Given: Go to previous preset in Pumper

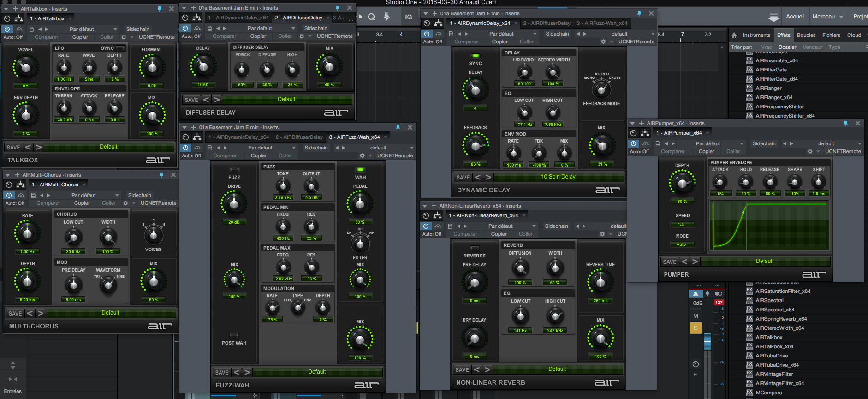Looking at the screenshot, I should click(x=684, y=262).
